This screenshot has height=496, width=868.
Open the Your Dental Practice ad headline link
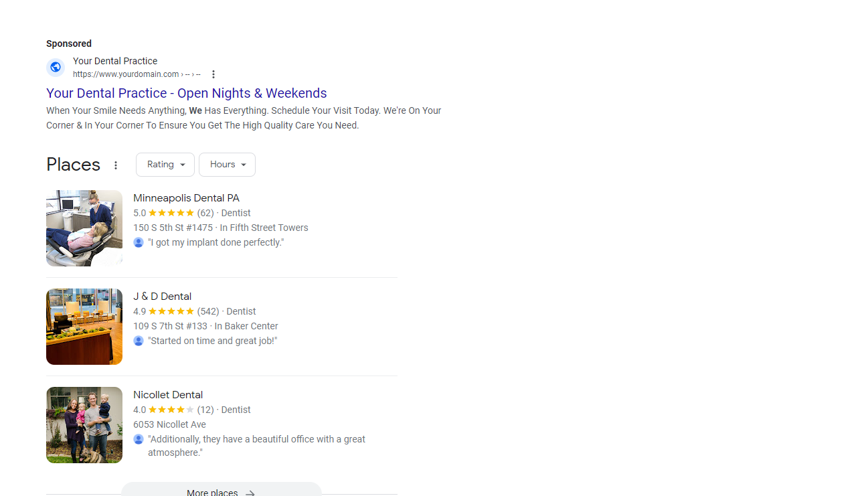pos(186,93)
